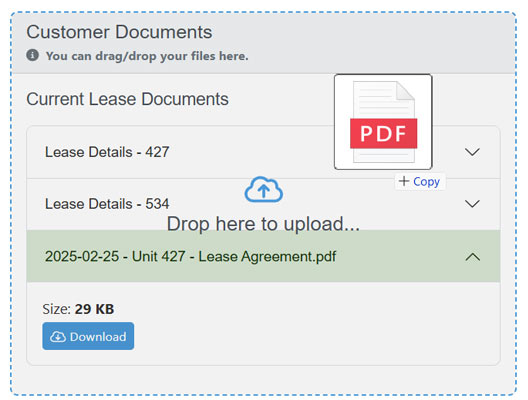Click the Drop here to upload text
The width and height of the screenshot is (528, 400).
263,224
